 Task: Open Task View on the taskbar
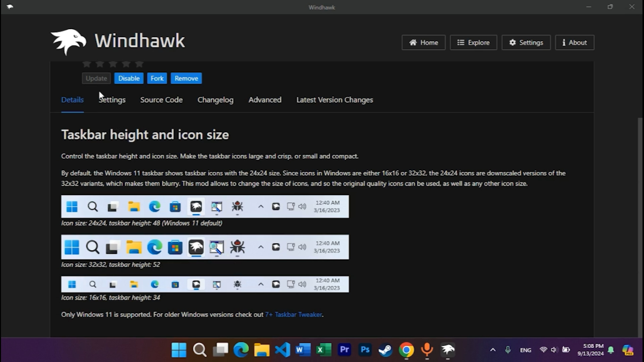[220, 350]
